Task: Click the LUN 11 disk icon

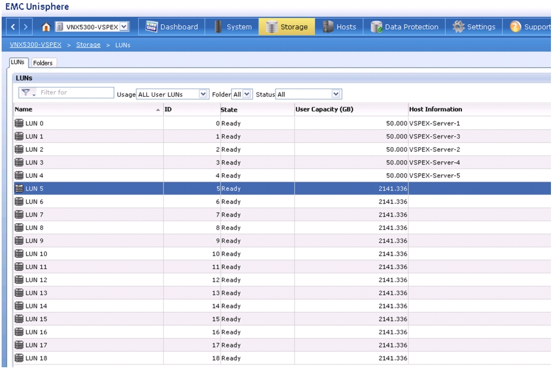Action: point(19,267)
